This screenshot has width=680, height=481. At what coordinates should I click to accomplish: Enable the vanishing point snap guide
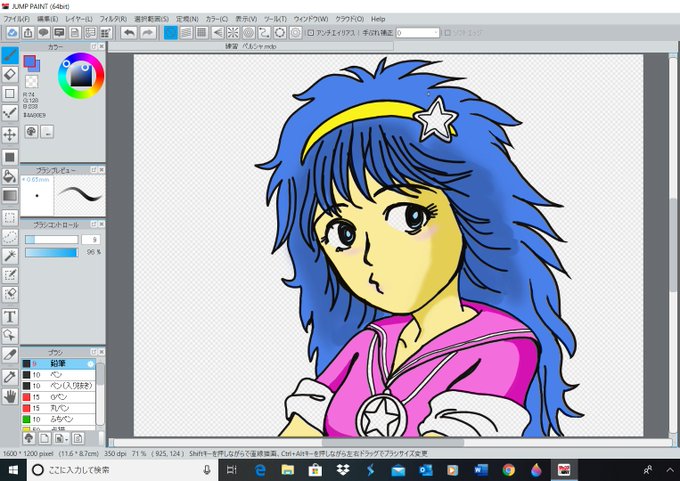coord(217,33)
